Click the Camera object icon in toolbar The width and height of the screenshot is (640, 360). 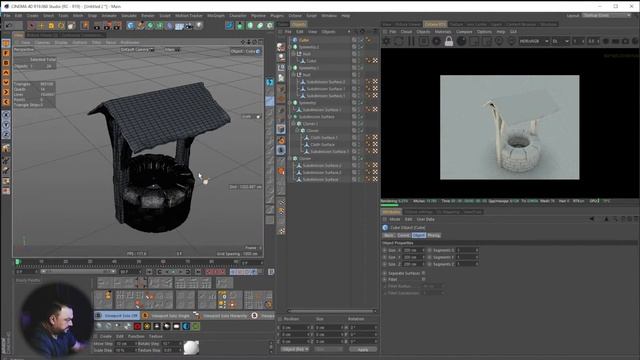[189, 26]
